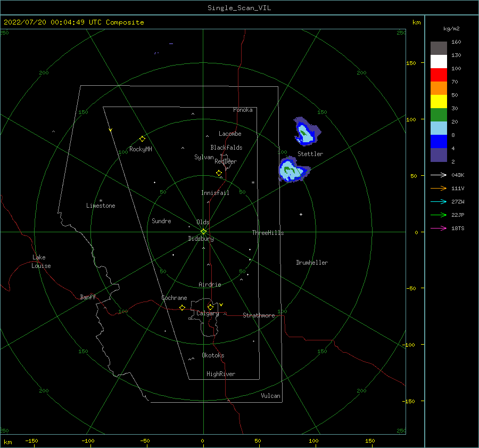Click the Lake Louise label
479x448 pixels.
(41, 262)
